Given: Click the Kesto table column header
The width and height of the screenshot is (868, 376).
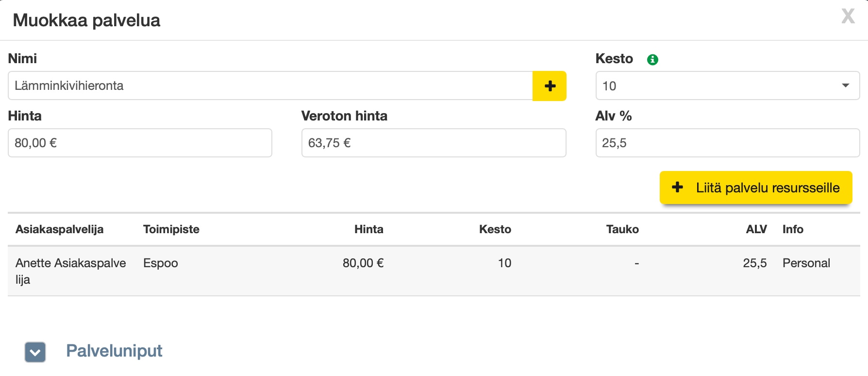Looking at the screenshot, I should (495, 229).
